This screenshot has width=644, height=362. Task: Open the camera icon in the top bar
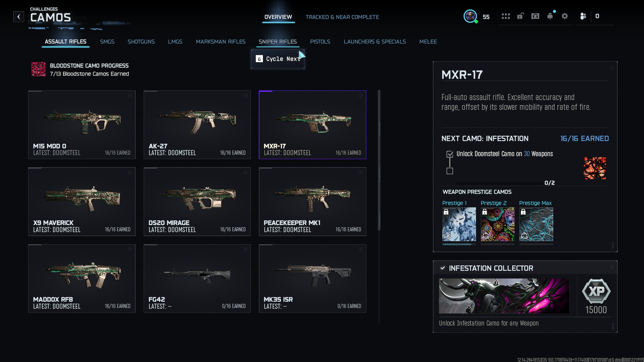click(535, 16)
